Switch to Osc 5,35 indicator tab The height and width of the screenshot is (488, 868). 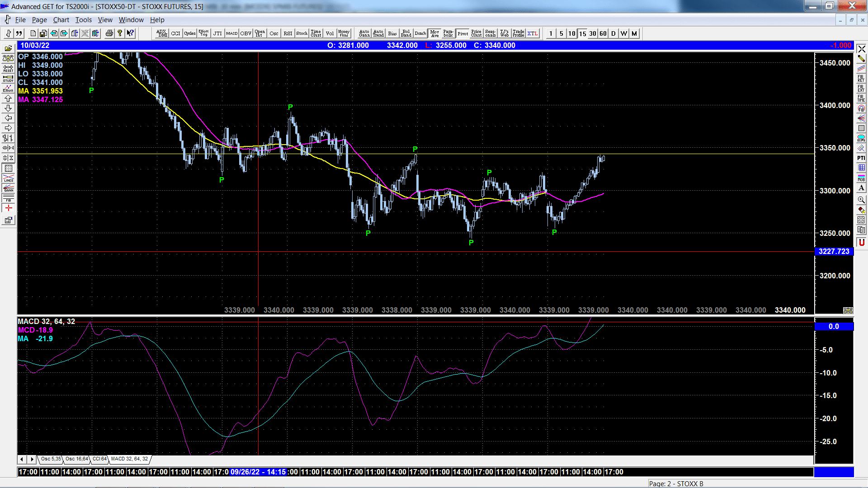[x=51, y=459]
